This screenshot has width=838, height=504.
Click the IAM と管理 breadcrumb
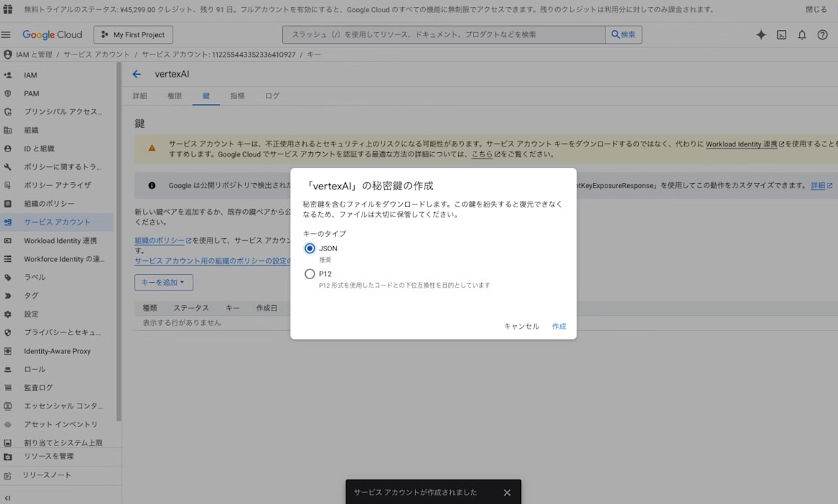34,54
